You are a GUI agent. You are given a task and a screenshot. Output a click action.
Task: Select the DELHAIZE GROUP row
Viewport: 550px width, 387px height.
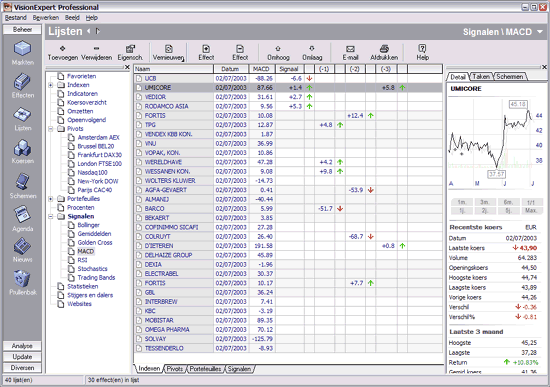(288, 255)
